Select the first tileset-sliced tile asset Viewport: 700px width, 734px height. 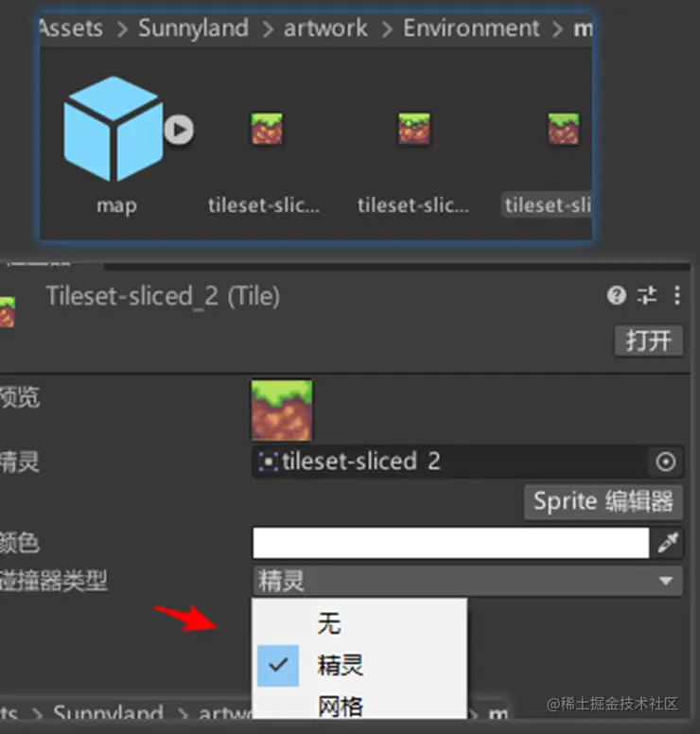pos(267,129)
